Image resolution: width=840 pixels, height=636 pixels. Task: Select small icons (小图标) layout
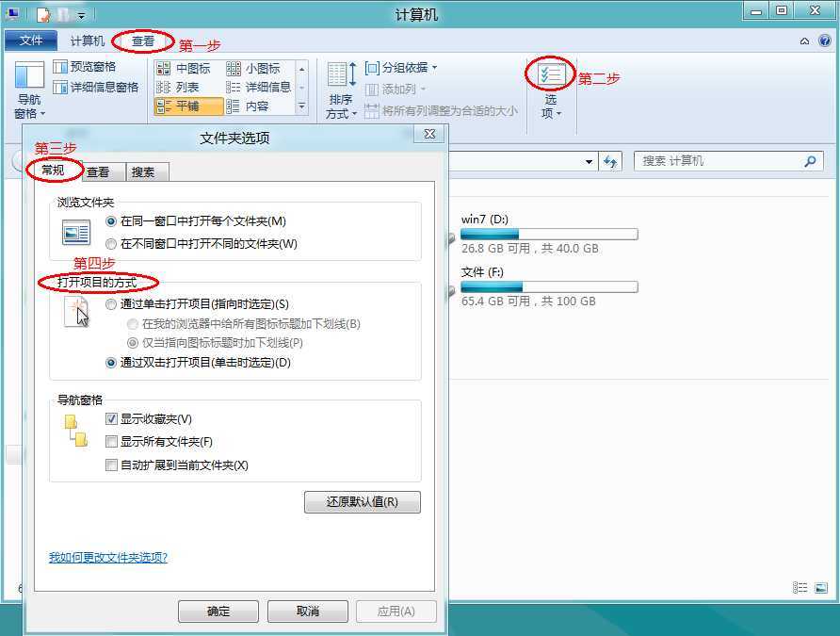(253, 69)
